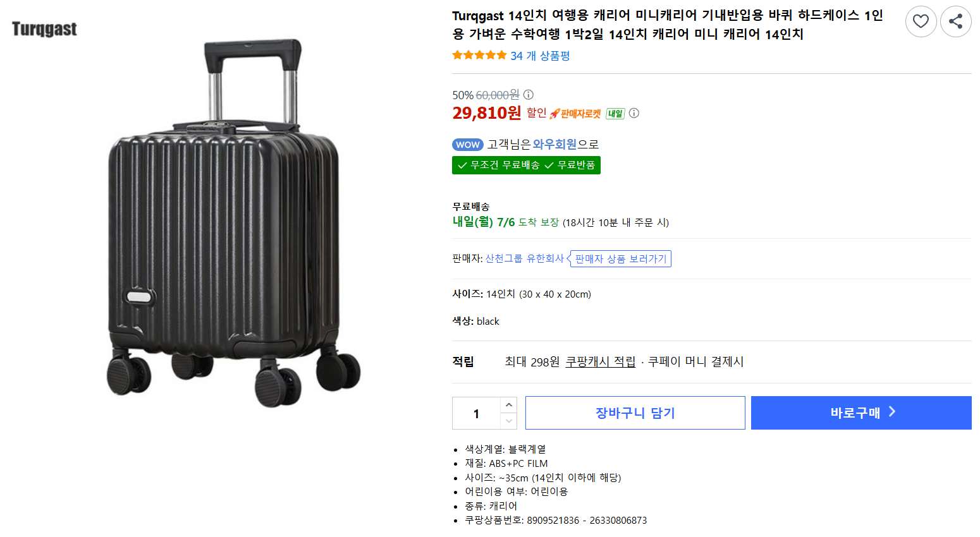The width and height of the screenshot is (980, 537).
Task: Click the share icon
Action: coord(955,21)
